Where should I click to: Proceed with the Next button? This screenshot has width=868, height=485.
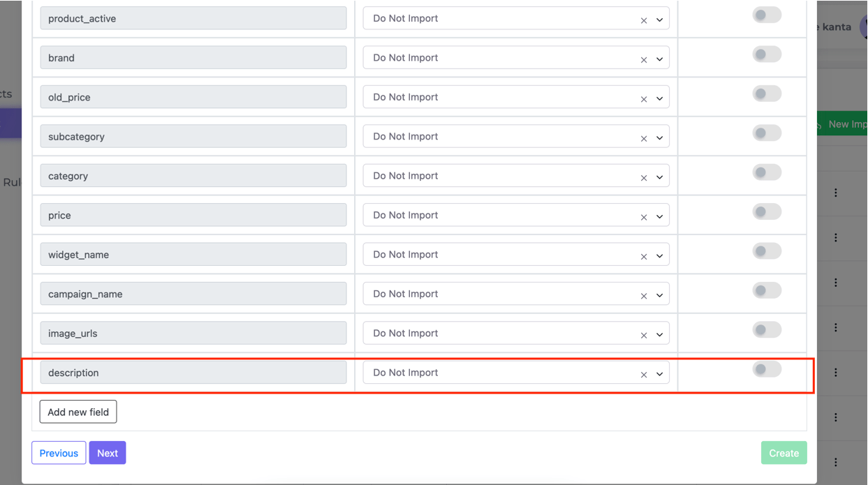point(108,453)
